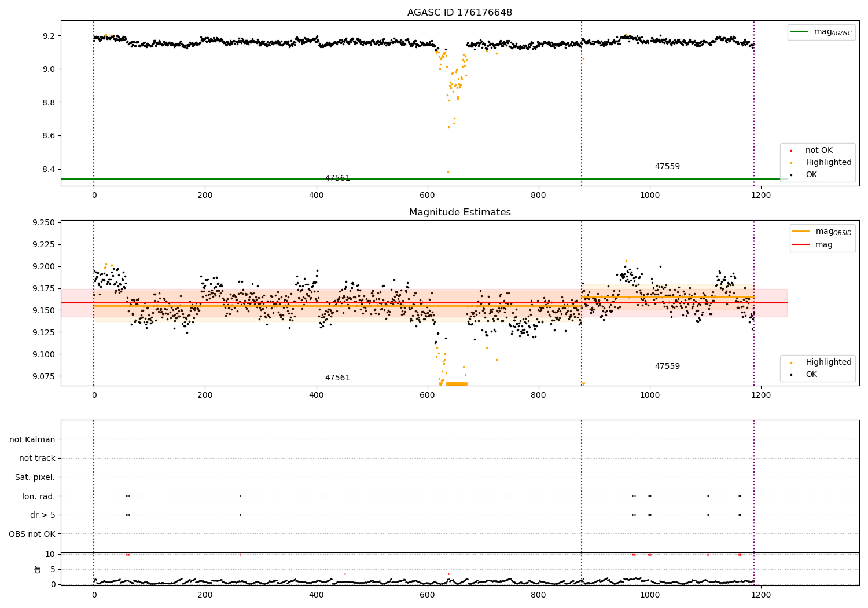The width and height of the screenshot is (868, 608).
Task: Click the 8.6 y-axis tick in top plot
Action: tap(49, 136)
